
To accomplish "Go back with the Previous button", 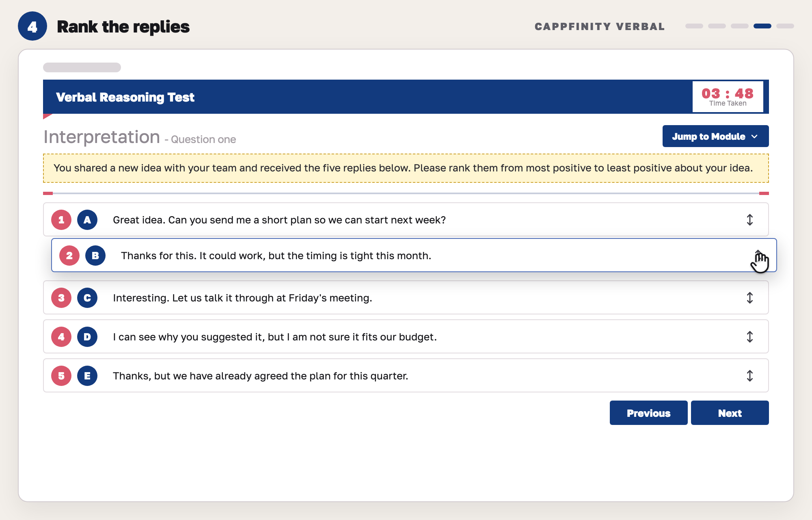I will click(x=648, y=413).
